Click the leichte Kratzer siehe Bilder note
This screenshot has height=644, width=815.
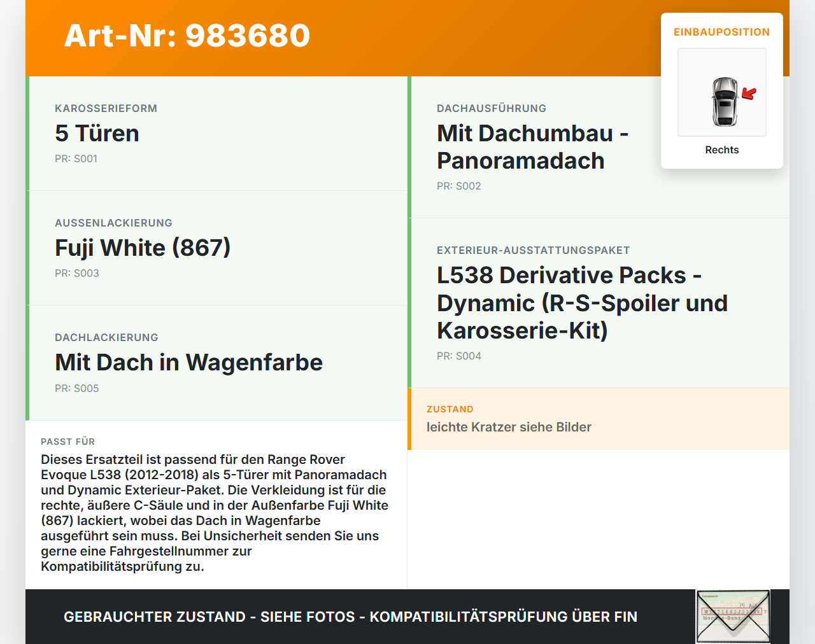pos(509,427)
